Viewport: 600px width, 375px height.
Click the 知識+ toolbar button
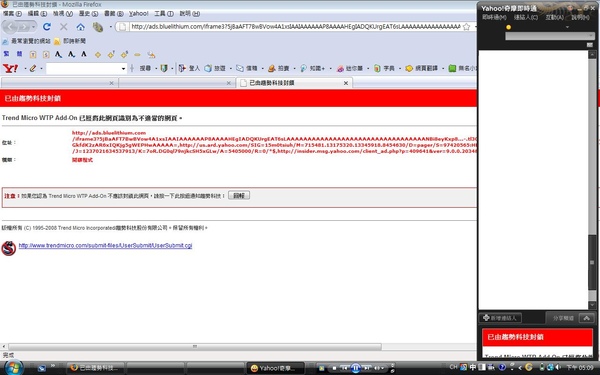click(x=312, y=68)
